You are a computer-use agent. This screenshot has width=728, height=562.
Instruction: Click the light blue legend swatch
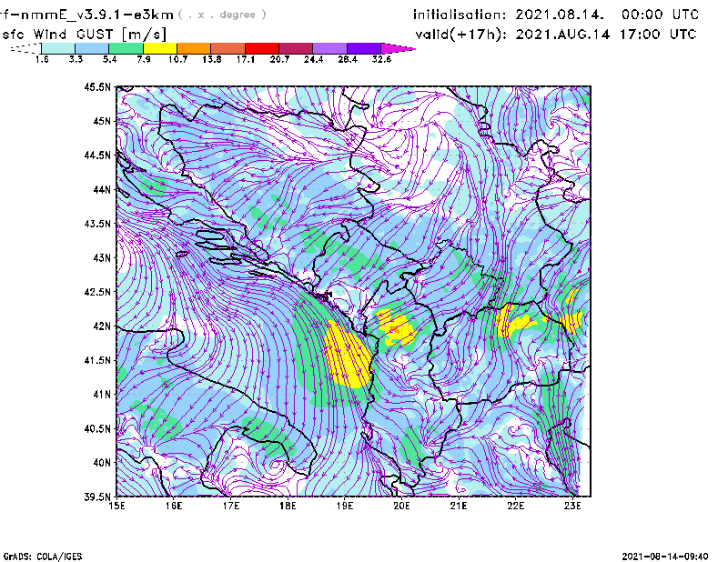(92, 48)
